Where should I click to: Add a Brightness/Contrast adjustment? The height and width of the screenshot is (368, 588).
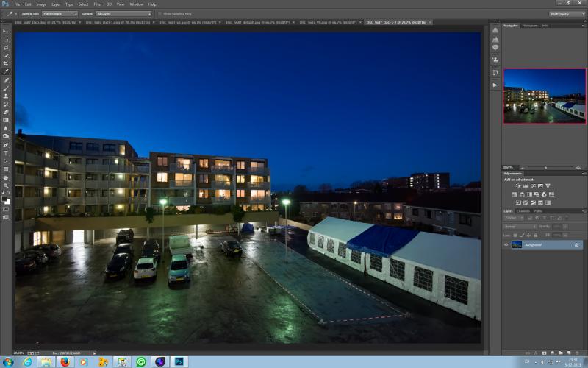point(518,186)
